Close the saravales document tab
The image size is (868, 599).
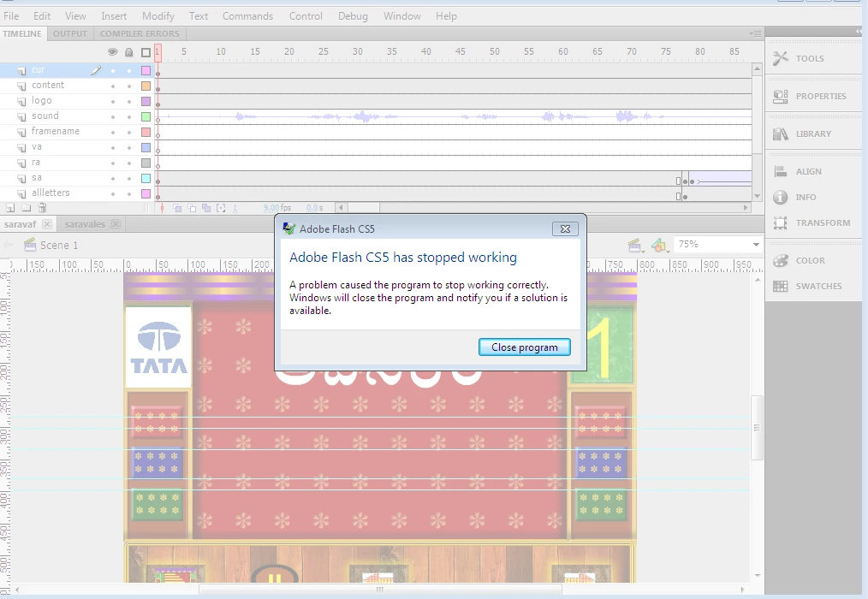tap(116, 224)
